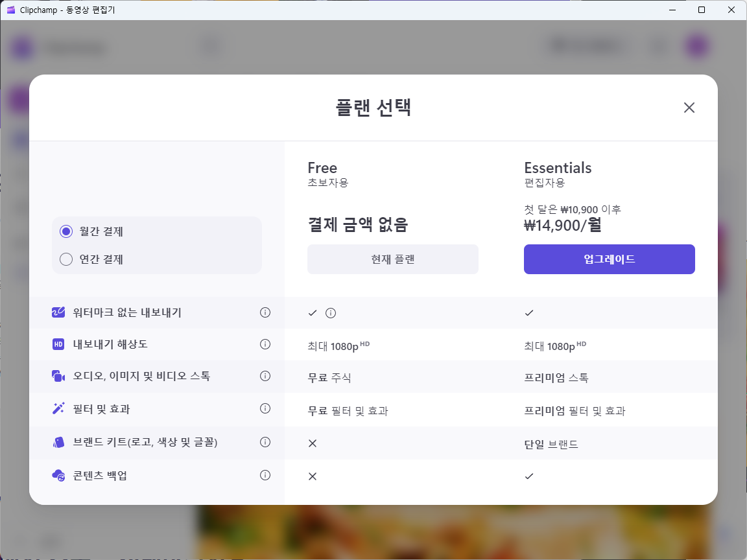Image resolution: width=747 pixels, height=560 pixels.
Task: Click the 내보내기 해상도 label
Action: [110, 344]
